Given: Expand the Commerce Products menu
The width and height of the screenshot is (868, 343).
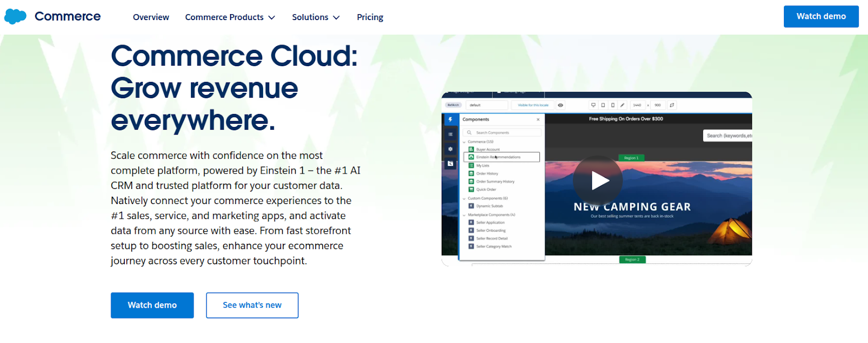Looking at the screenshot, I should coord(230,17).
